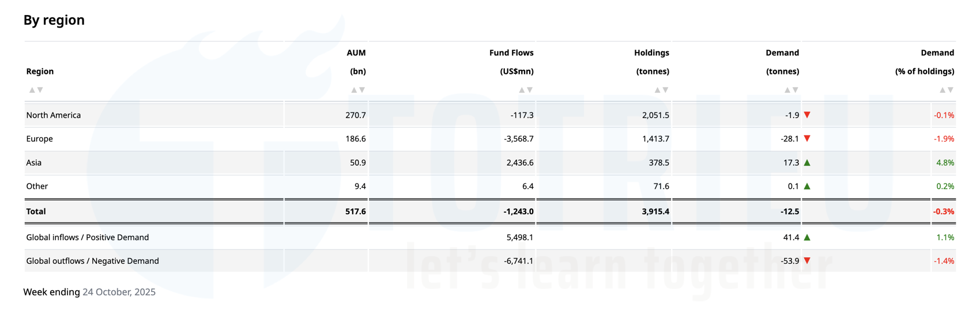Sort by Fund Flows using sort arrows
The height and width of the screenshot is (315, 980).
pyautogui.click(x=525, y=90)
